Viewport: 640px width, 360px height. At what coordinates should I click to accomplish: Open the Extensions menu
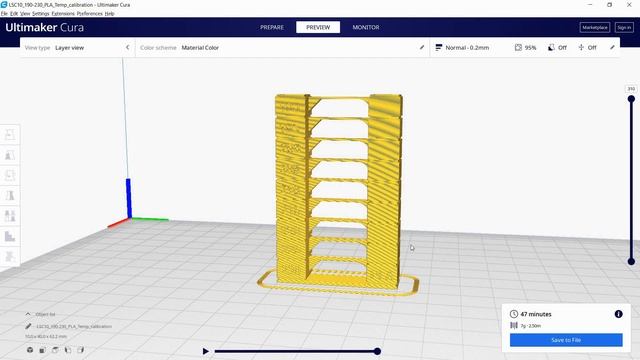point(63,13)
